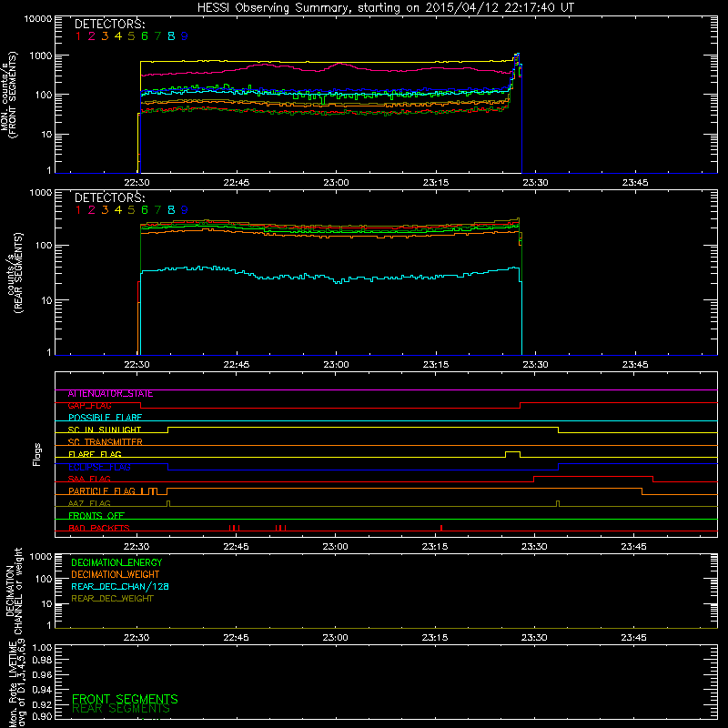This screenshot has width=728, height=728.
Task: Select the FRONT SEGMENTS livetime legend
Action: pos(125,699)
